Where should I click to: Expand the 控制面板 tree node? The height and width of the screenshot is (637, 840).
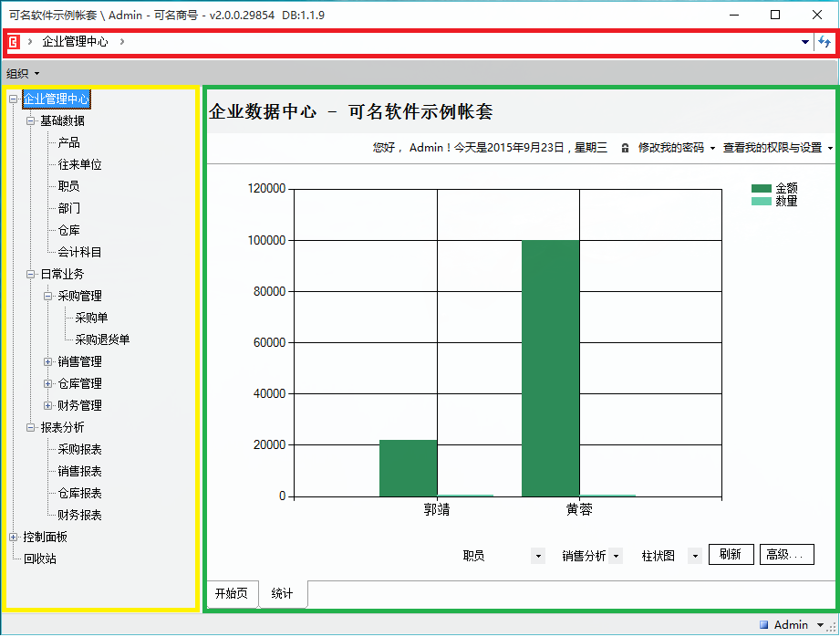click(x=14, y=537)
